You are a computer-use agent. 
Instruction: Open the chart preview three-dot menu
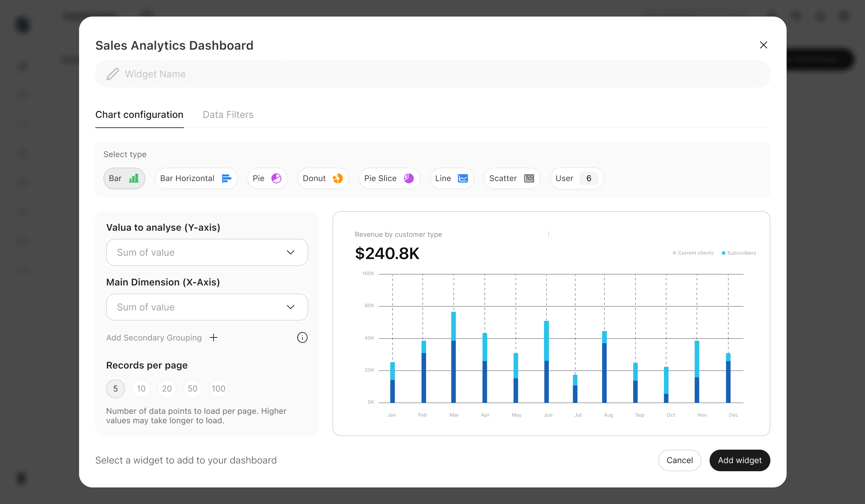(x=548, y=234)
